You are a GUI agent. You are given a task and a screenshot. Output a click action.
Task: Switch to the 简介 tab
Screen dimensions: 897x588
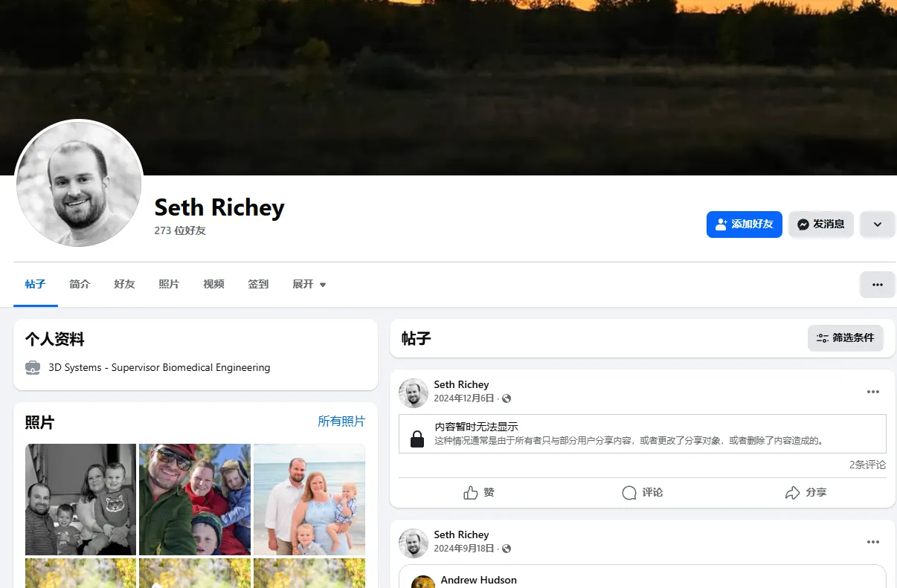[x=80, y=285]
